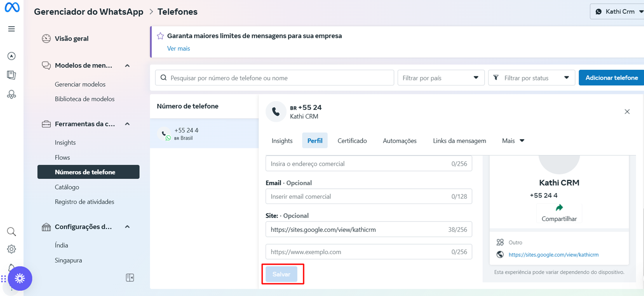The width and height of the screenshot is (644, 296).
Task: Click the Adicionar telefone button
Action: (611, 78)
